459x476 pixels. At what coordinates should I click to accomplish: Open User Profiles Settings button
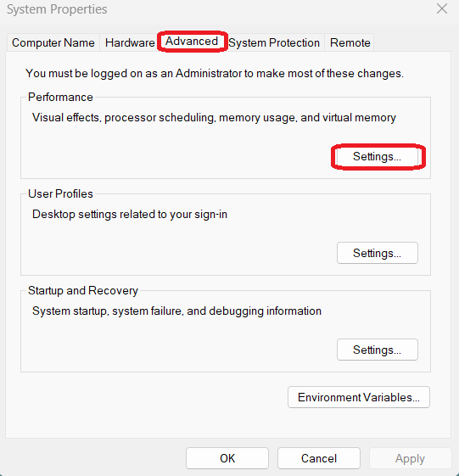click(377, 253)
